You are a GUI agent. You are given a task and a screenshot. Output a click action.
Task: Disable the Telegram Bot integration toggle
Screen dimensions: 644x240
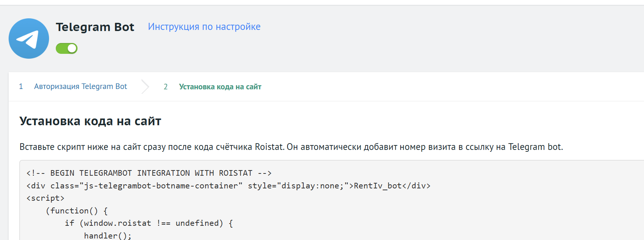coord(67,49)
